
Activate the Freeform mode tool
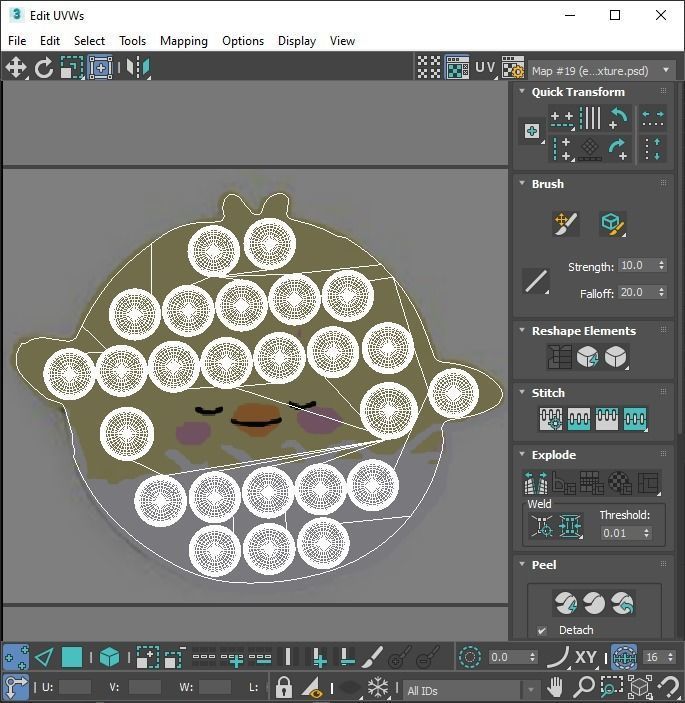[100, 68]
